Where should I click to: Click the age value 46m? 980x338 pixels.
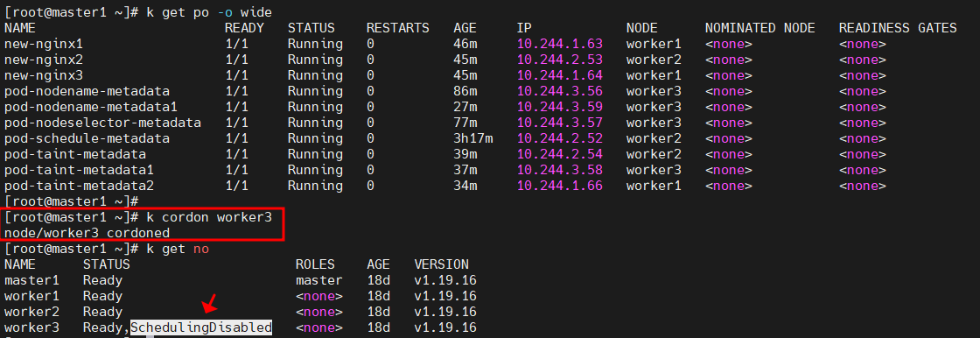[465, 45]
